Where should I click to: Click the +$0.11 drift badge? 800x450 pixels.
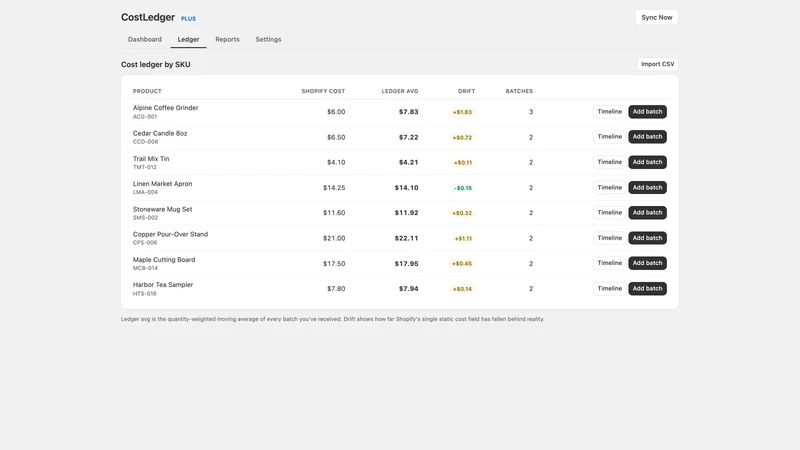click(463, 163)
